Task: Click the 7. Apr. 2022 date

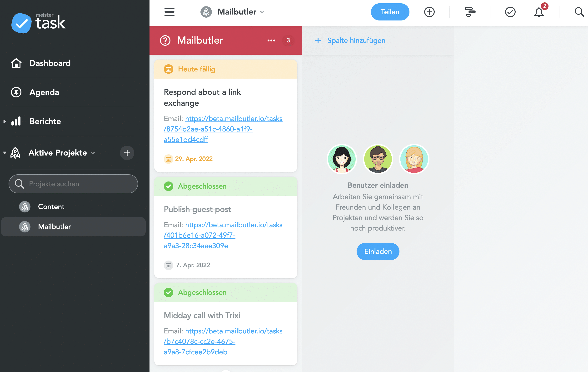Action: point(193,265)
